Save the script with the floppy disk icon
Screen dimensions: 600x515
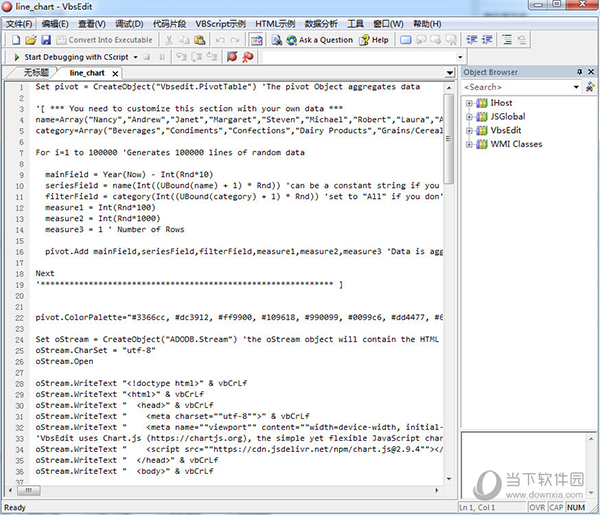pyautogui.click(x=45, y=40)
